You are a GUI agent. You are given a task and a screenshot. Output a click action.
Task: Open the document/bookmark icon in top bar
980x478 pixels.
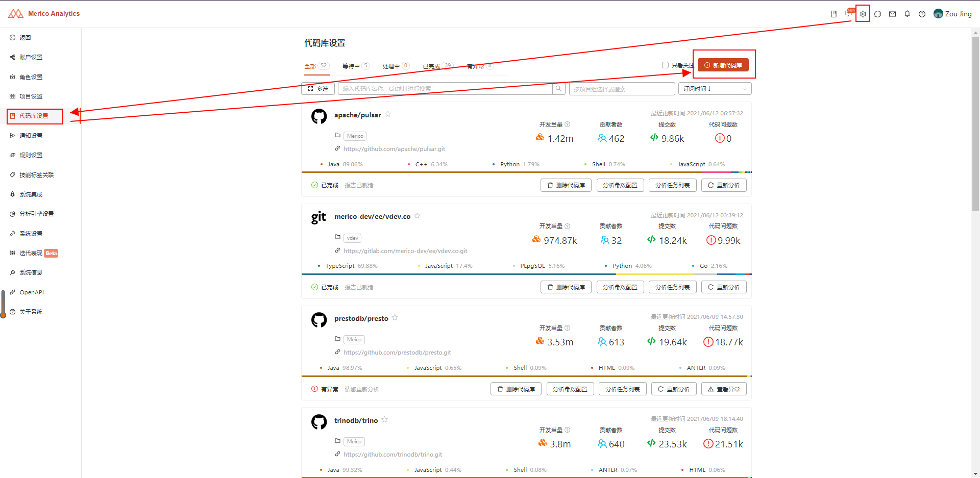coord(834,14)
